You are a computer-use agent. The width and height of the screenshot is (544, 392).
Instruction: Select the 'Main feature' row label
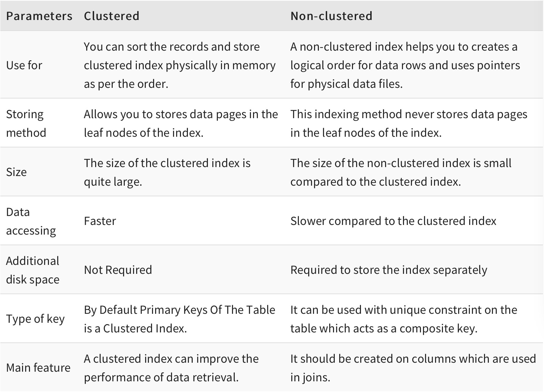tap(38, 368)
